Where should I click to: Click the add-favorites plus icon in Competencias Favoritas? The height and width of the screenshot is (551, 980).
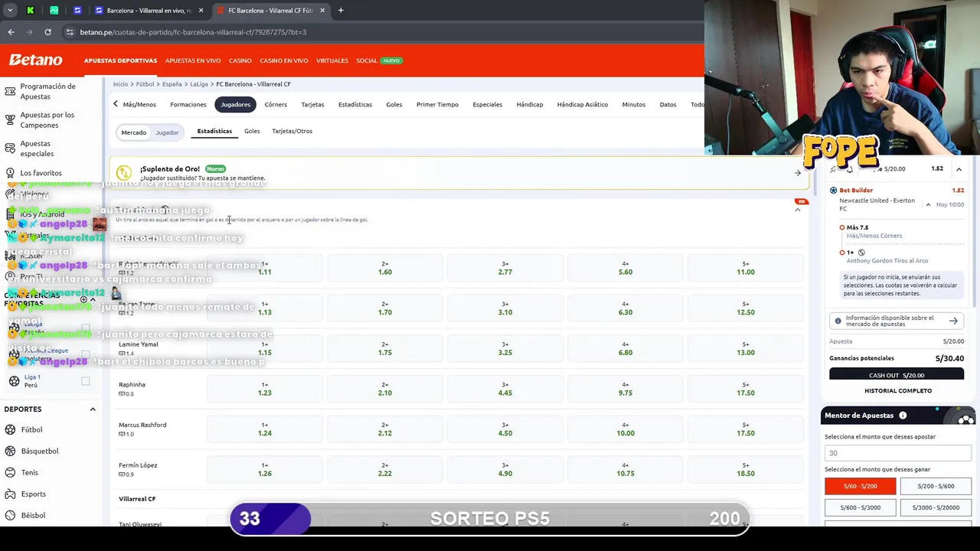(x=84, y=299)
